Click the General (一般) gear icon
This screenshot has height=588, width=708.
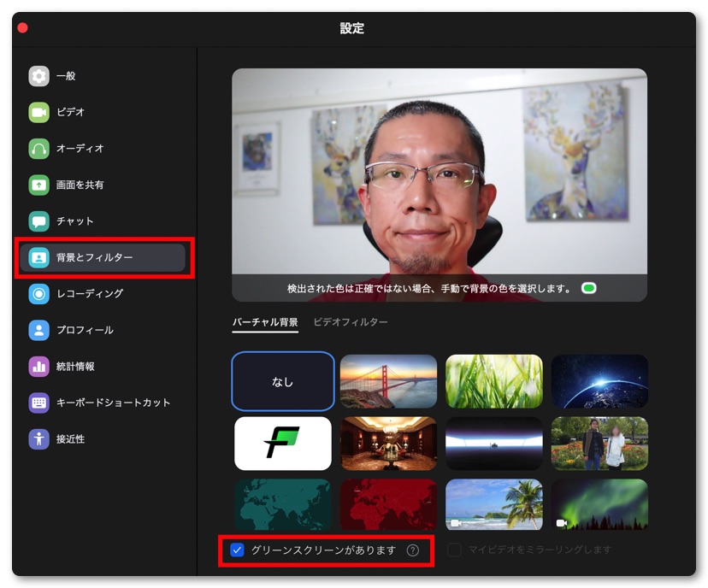[39, 76]
